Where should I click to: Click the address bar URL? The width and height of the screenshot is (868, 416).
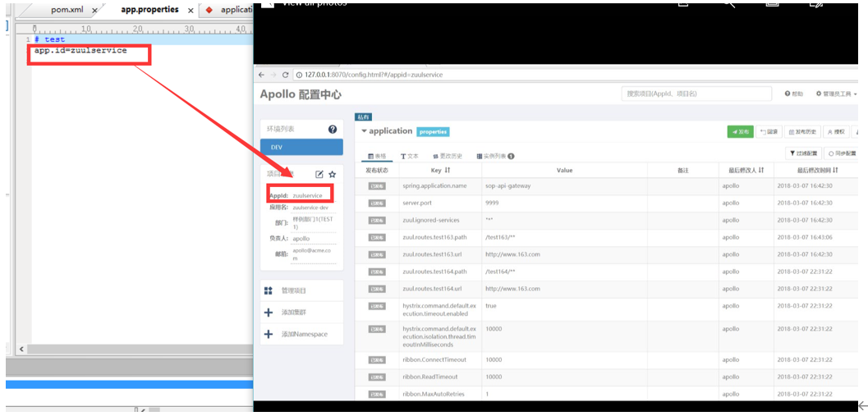point(373,75)
